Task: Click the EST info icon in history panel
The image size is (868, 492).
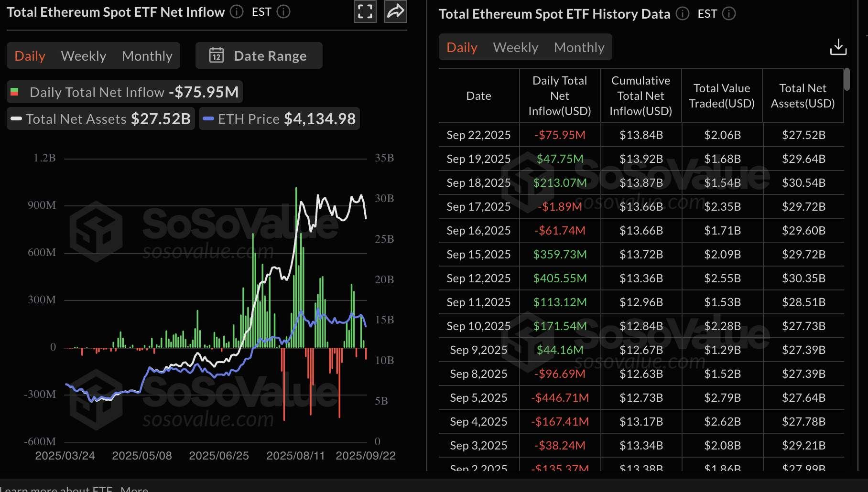Action: [x=729, y=14]
